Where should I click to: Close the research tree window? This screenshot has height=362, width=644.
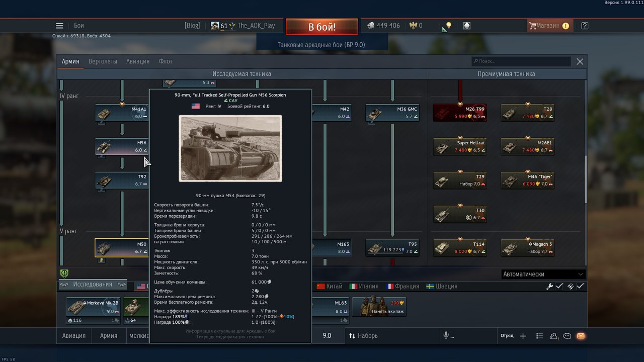[x=580, y=61]
